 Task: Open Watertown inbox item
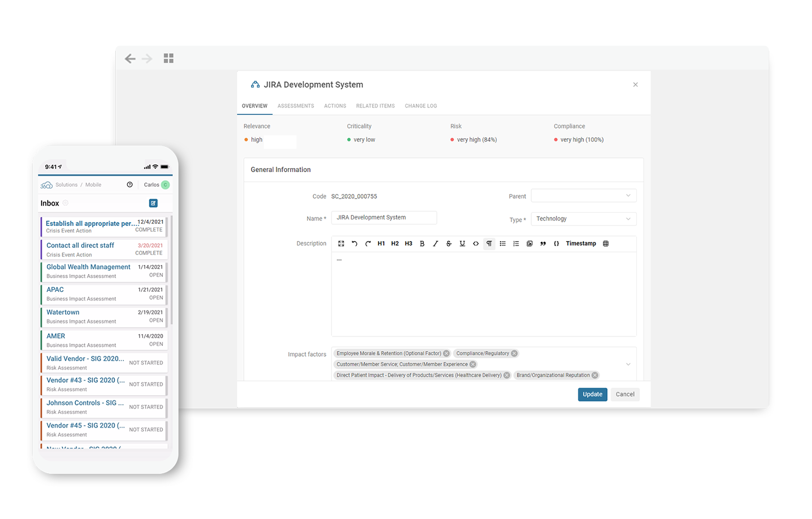point(104,317)
